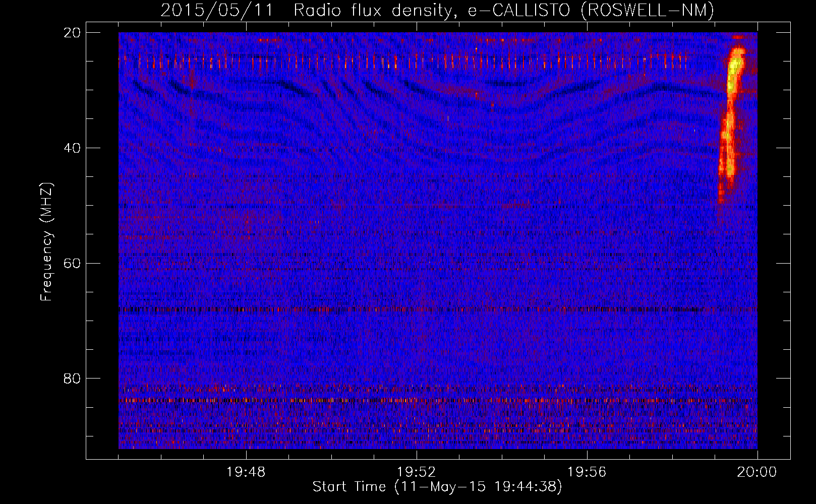
Task: Click the time tick label '20:00'
Action: 757,472
